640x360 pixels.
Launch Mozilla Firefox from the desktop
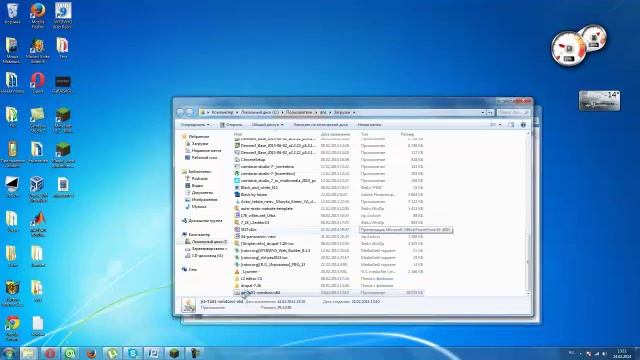point(38,15)
